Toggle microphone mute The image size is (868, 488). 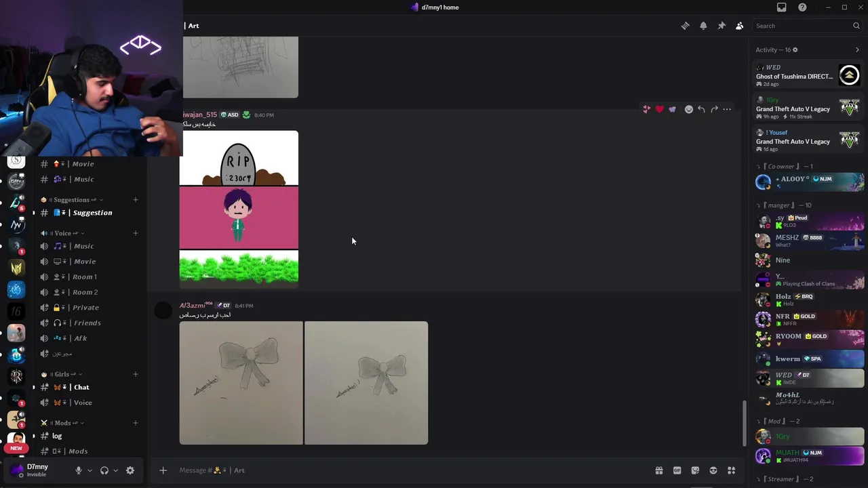[x=79, y=470]
